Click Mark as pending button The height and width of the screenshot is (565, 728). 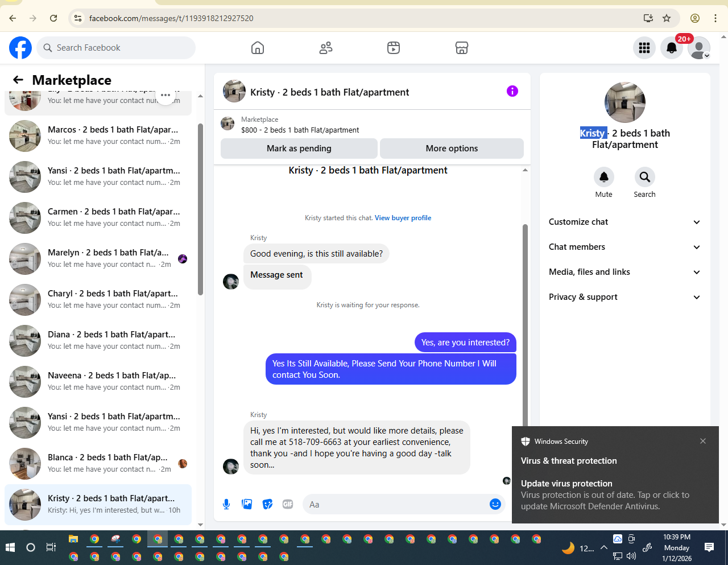299,149
